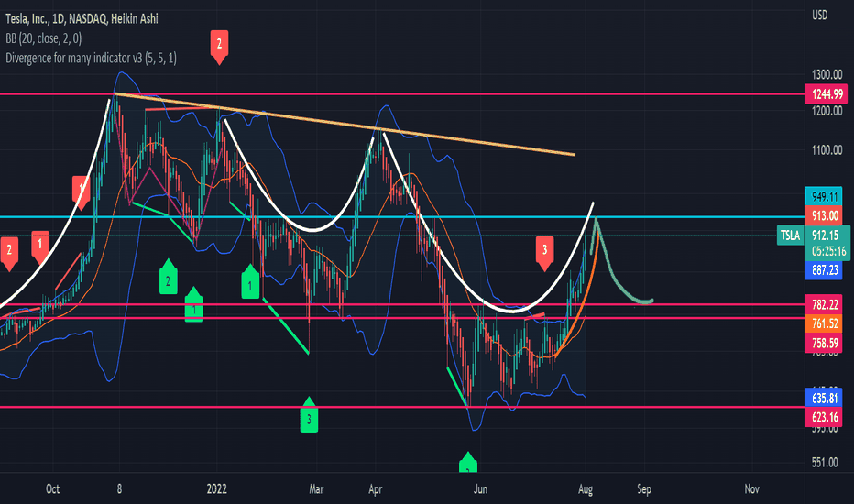This screenshot has width=854, height=504.
Task: Click the Mar label on the time axis
Action: (316, 488)
